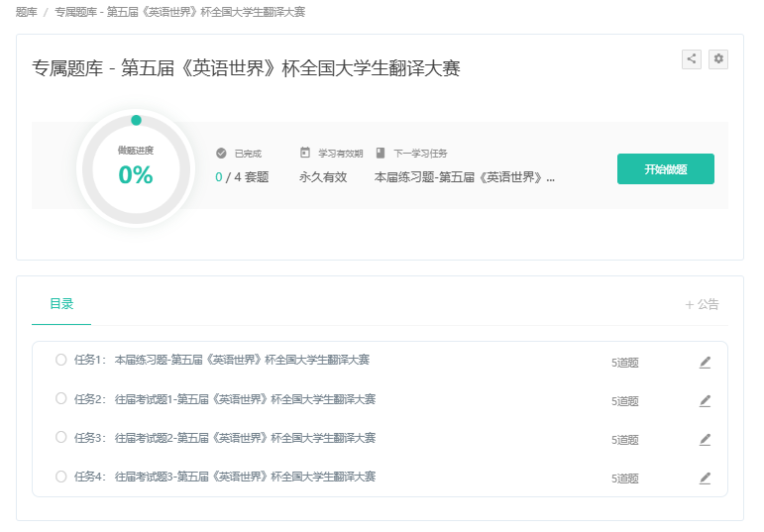Click edit pencil for task 3
Screen dimensions: 764x532
pyautogui.click(x=705, y=439)
